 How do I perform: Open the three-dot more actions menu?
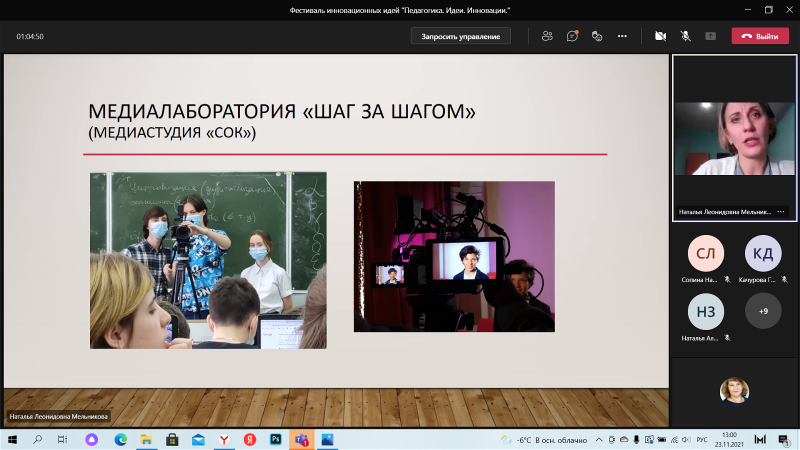[x=622, y=36]
